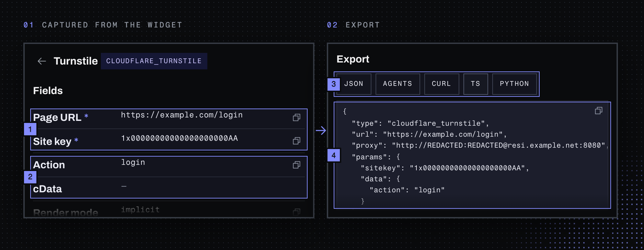
Task: Click the "url" line in the JSON export
Action: [429, 134]
